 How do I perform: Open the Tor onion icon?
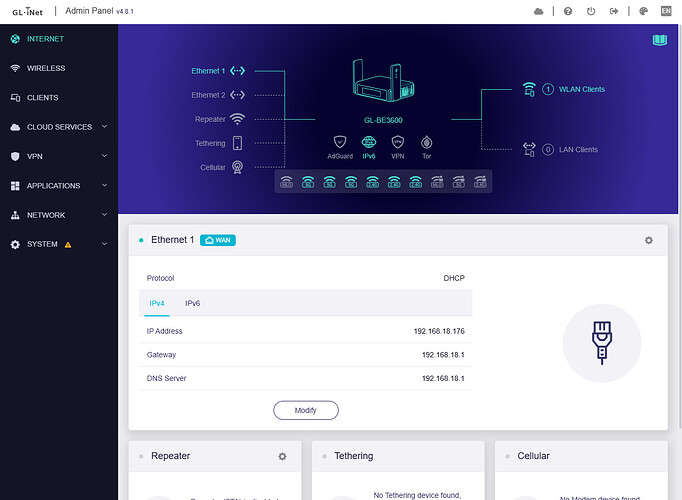[x=427, y=142]
